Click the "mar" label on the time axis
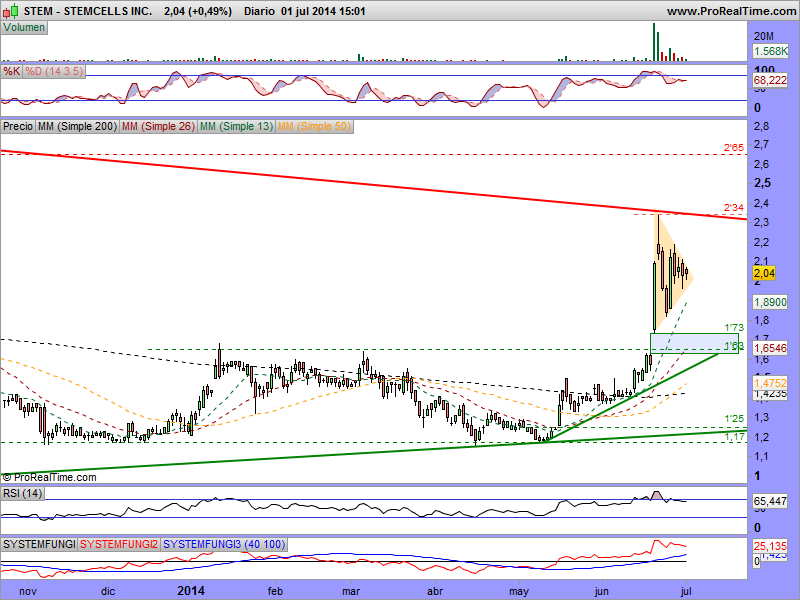The height and width of the screenshot is (600, 800). pos(351,591)
